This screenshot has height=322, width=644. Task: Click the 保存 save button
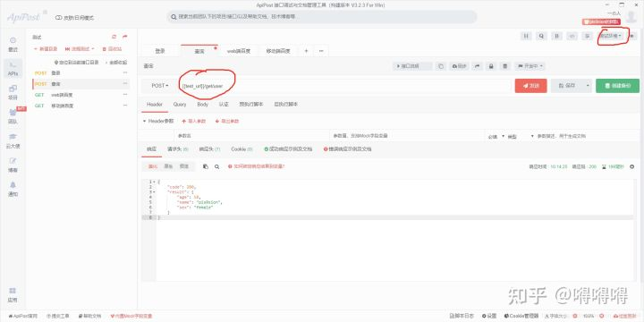pyautogui.click(x=566, y=86)
